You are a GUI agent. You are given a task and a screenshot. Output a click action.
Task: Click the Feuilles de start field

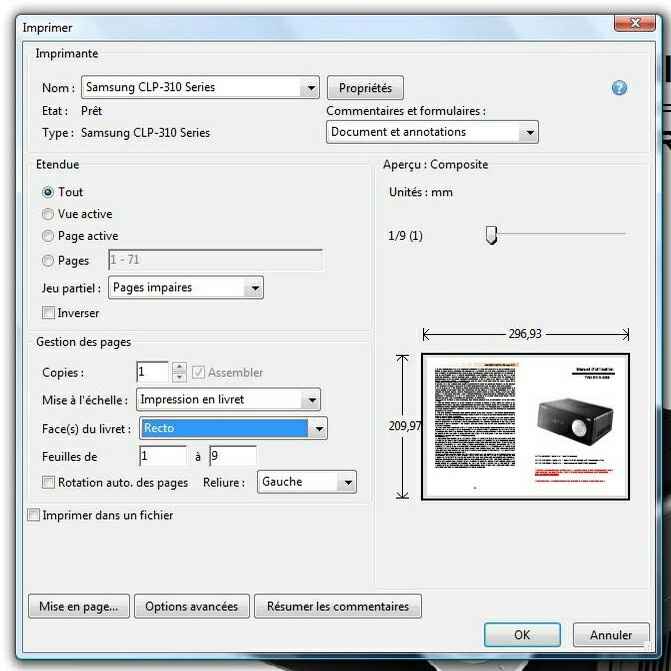click(x=163, y=456)
